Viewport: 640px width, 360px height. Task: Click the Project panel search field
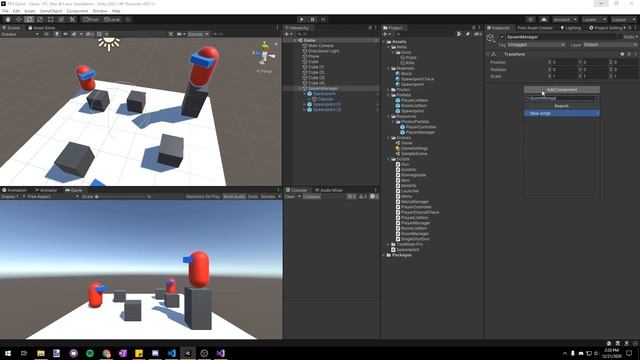click(x=426, y=34)
